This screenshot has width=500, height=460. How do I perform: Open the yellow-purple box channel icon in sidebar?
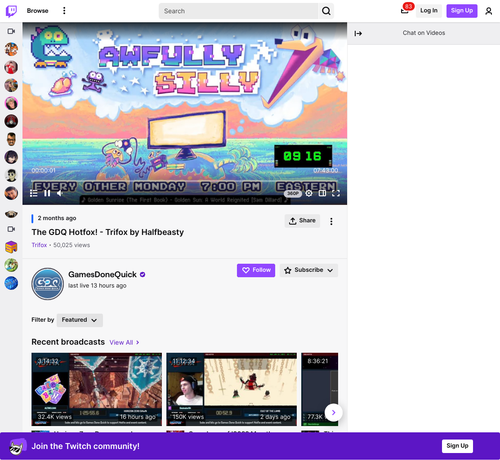[11, 247]
